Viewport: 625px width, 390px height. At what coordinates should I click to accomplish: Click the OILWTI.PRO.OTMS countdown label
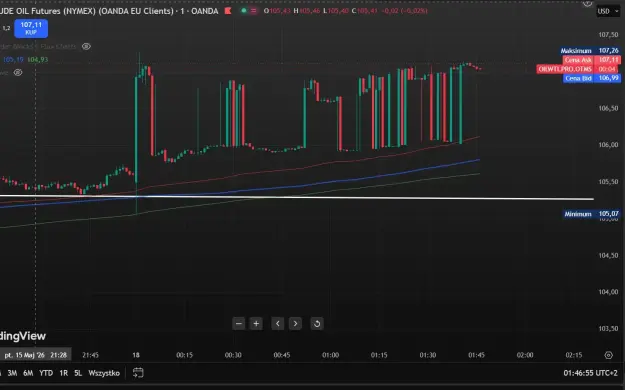(x=577, y=69)
